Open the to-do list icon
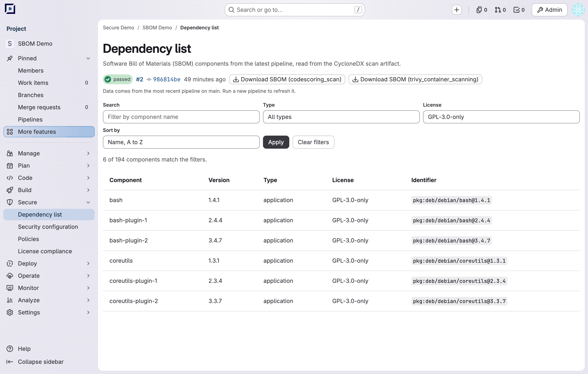This screenshot has height=374, width=588. [x=519, y=10]
